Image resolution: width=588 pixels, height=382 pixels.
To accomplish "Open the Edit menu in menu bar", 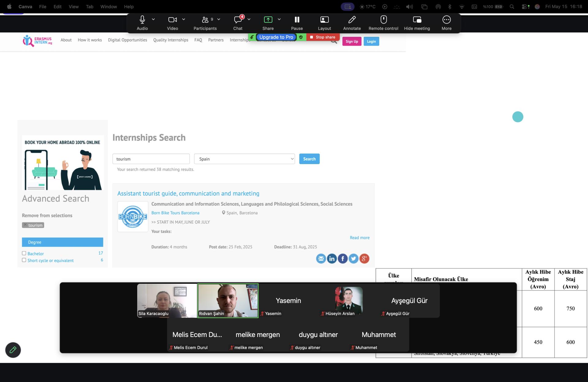I will click(58, 6).
